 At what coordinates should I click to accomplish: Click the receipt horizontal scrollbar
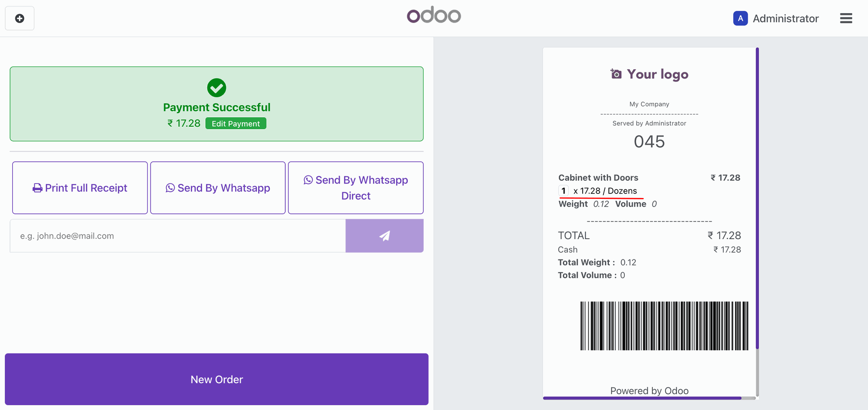642,398
